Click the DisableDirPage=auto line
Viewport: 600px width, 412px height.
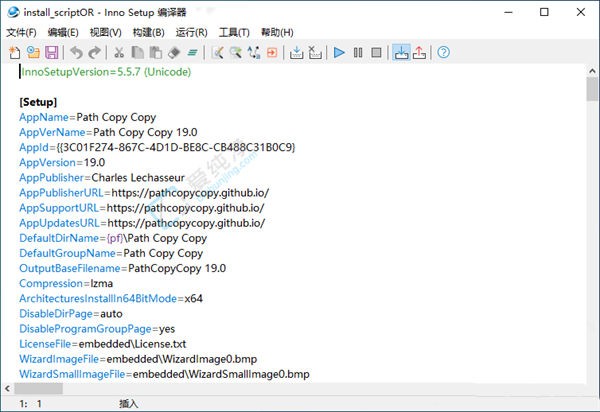[71, 314]
